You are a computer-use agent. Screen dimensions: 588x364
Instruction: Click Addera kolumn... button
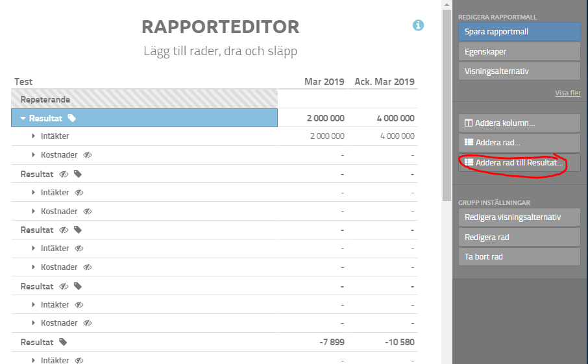click(519, 123)
